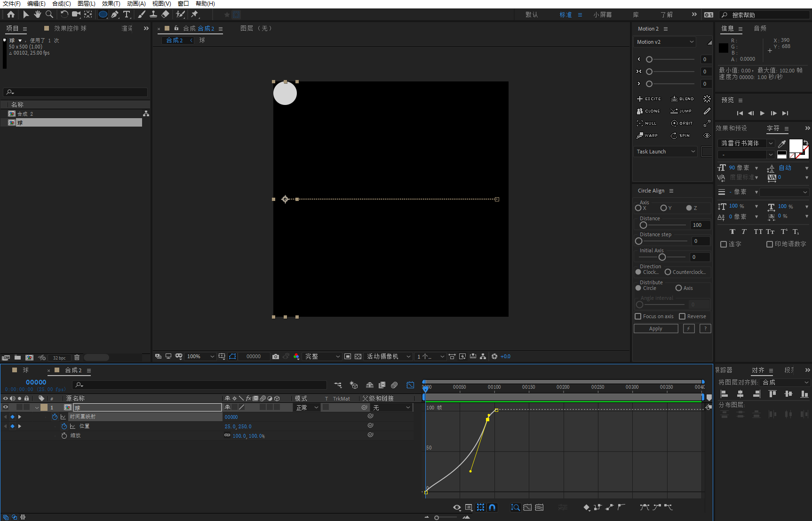Open the 窗口 menu
The width and height of the screenshot is (812, 521).
[183, 4]
